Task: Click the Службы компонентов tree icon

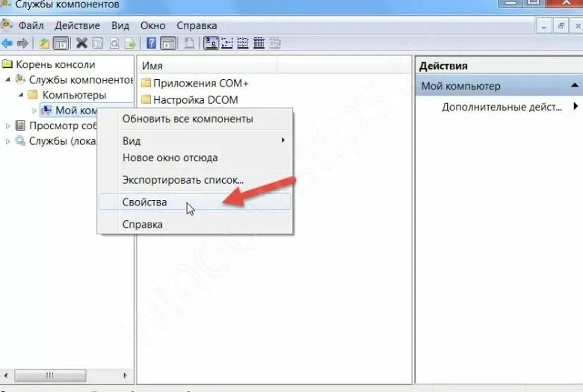Action: click(x=20, y=79)
